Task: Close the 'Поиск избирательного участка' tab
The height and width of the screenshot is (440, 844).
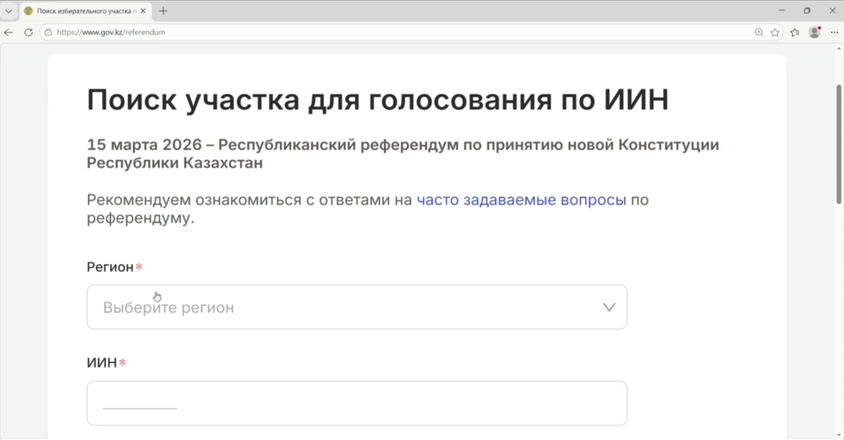Action: click(144, 11)
